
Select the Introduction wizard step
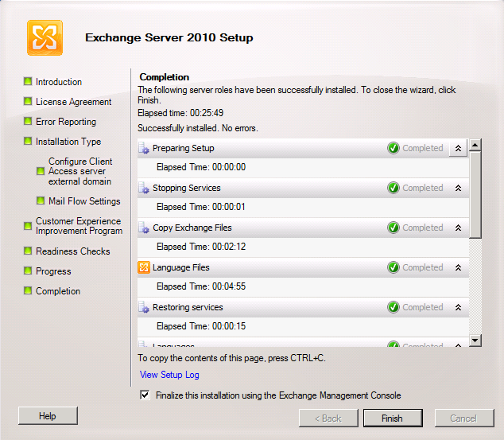click(x=59, y=82)
